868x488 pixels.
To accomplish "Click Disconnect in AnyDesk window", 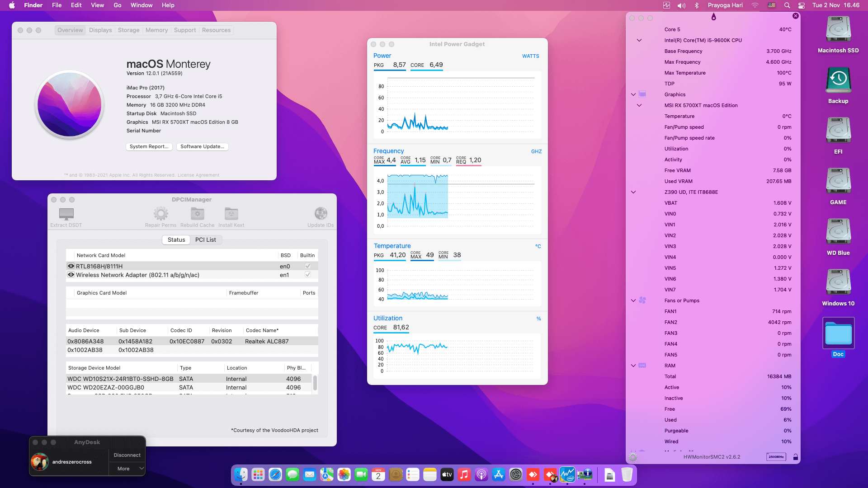I will pos(127,455).
